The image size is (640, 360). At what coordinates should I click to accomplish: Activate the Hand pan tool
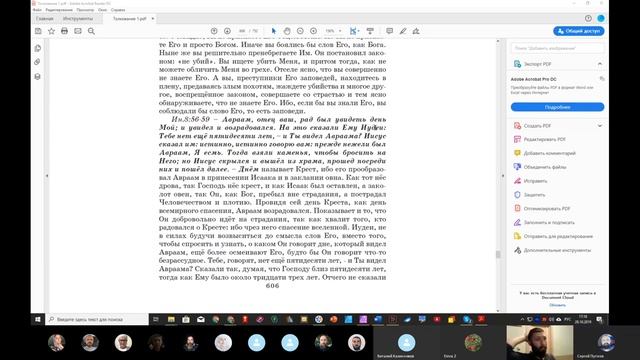pos(287,31)
